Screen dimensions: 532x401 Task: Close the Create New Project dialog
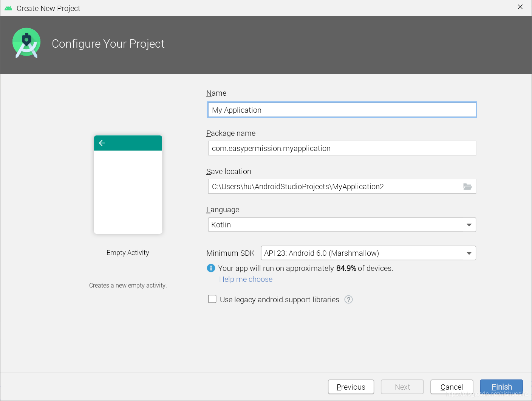520,7
